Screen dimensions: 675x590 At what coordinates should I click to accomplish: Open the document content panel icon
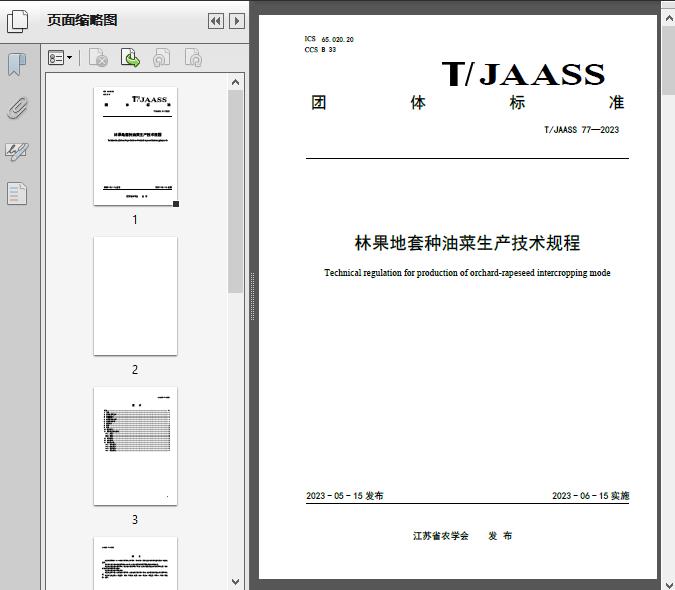point(17,193)
